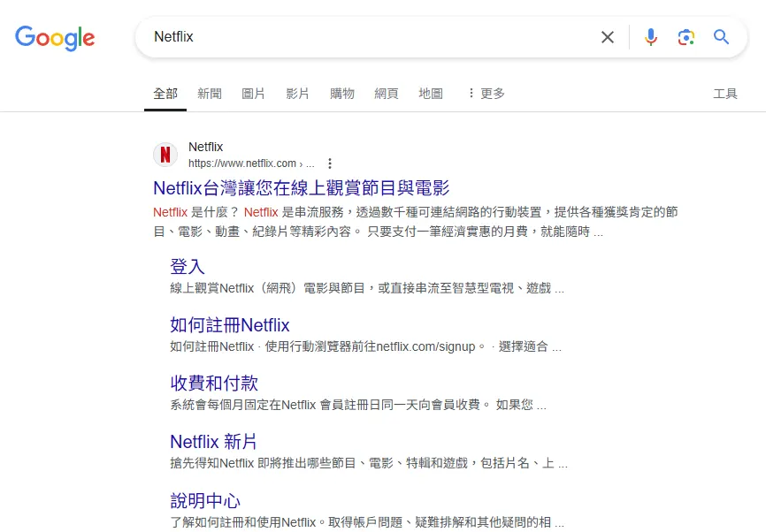
Task: Click the snippet starting 了解如何註冊和使用Netflix
Action: [x=367, y=522]
